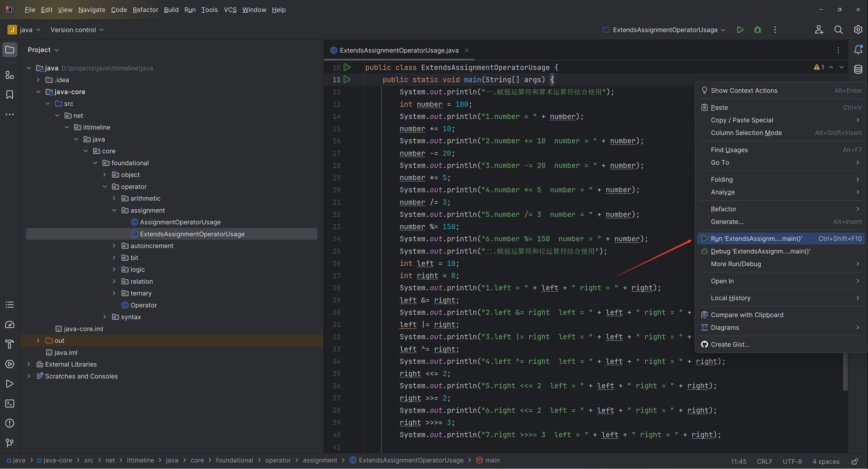Collapse the java-core module node
Screen dimensions: 868x469
pos(38,92)
